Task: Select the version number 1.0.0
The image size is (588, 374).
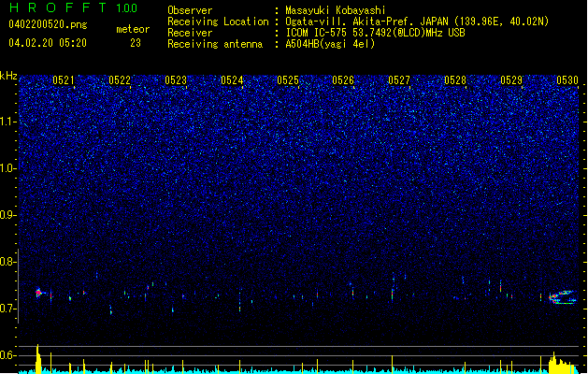Action: [x=126, y=8]
